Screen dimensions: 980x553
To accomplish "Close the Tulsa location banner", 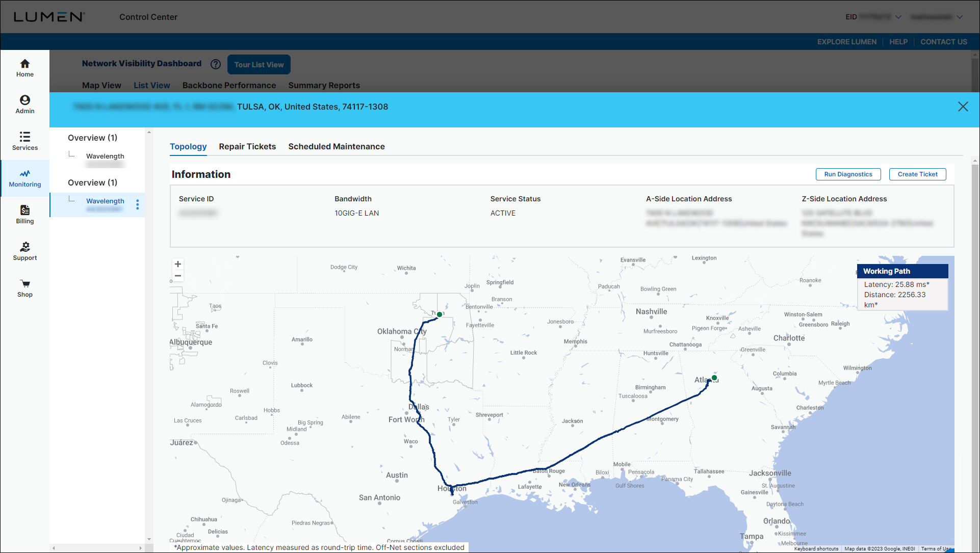I will click(x=964, y=107).
